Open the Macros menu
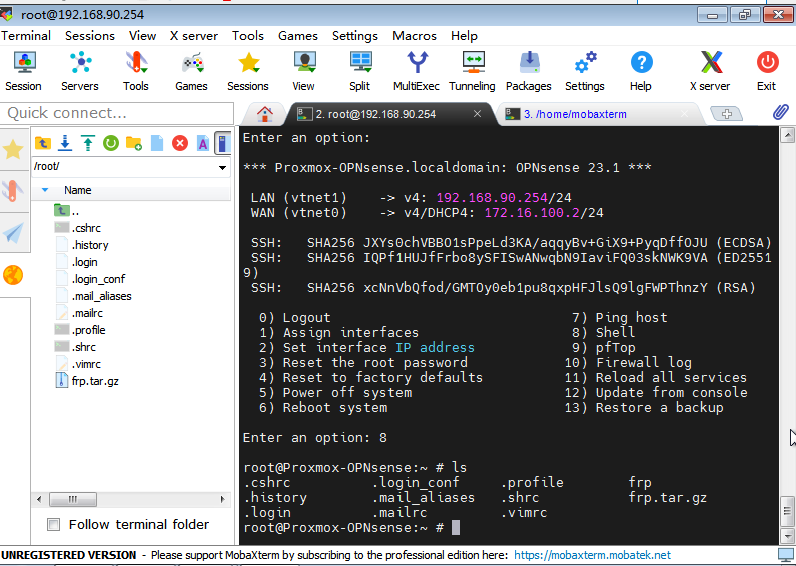The width and height of the screenshot is (796, 566). (414, 35)
